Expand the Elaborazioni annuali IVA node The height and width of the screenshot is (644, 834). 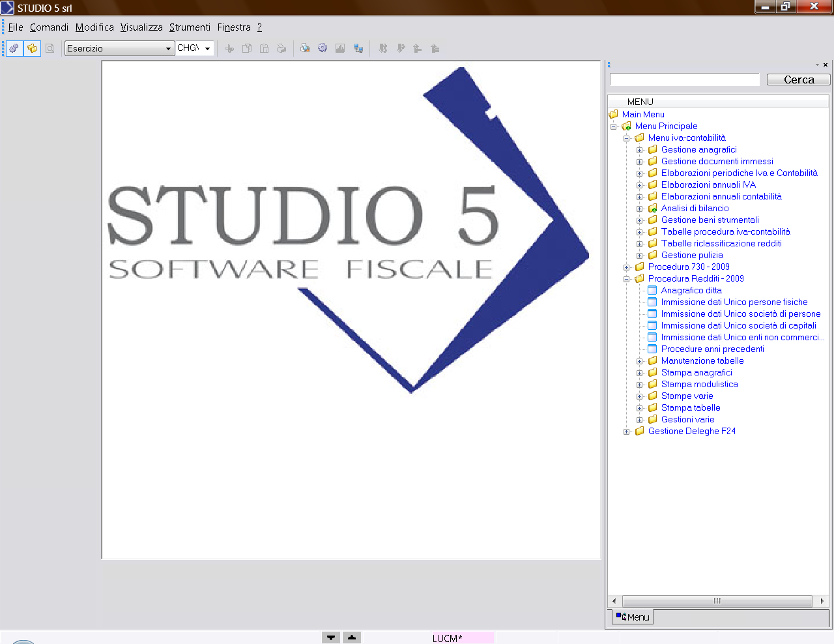(639, 185)
